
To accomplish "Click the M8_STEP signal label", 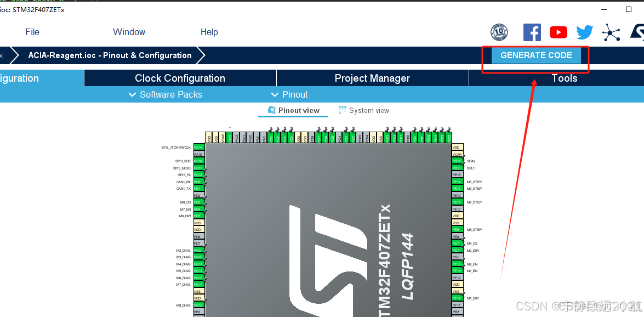I will [x=474, y=229].
